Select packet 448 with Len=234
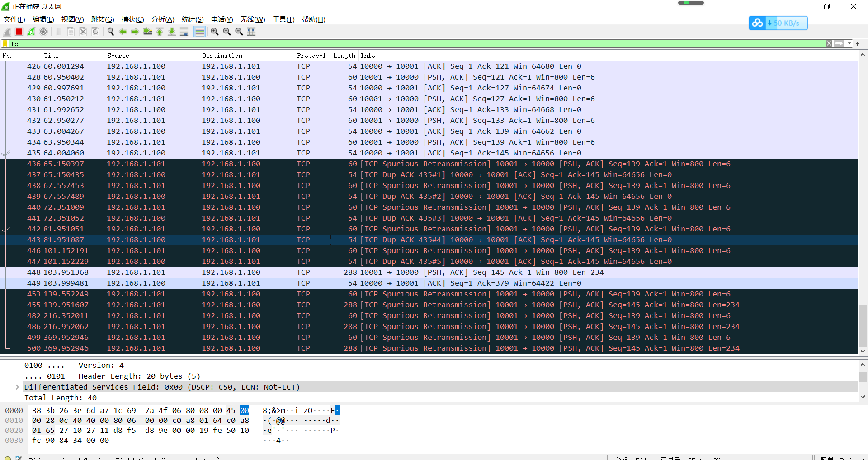This screenshot has height=460, width=868. [429, 272]
